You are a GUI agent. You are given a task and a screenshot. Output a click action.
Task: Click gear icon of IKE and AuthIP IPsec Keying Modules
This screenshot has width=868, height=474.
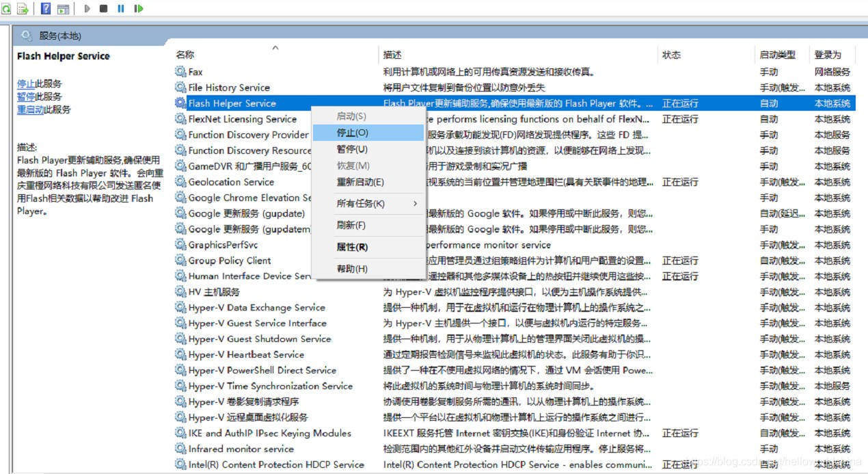point(180,433)
